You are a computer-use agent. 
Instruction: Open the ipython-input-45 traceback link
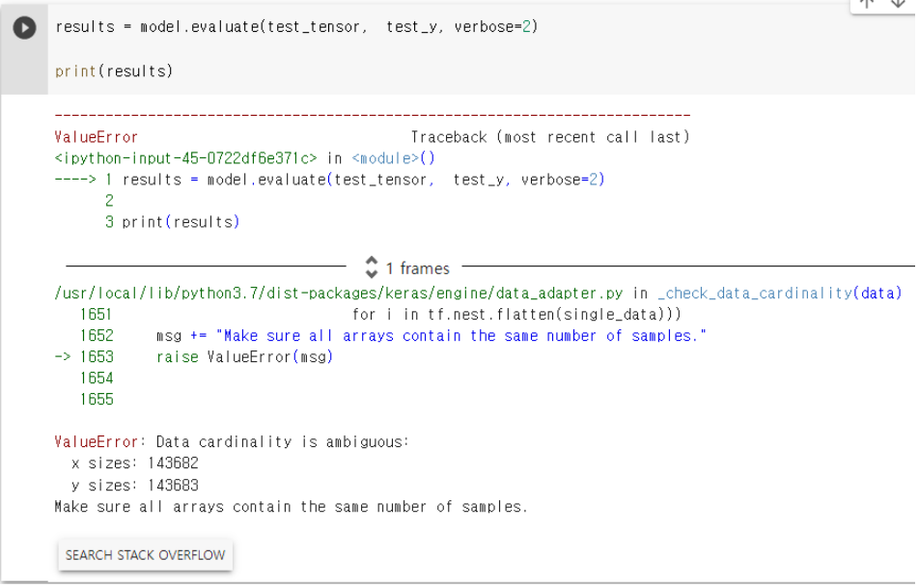[185, 158]
